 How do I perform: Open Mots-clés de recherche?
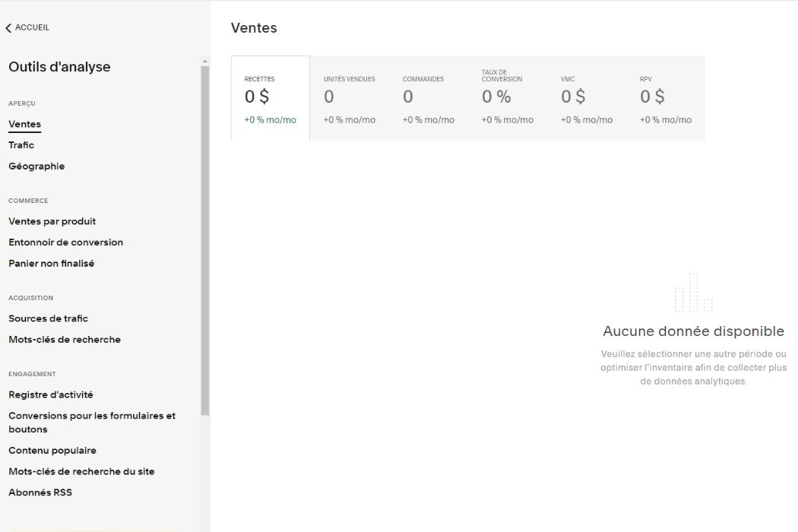pyautogui.click(x=64, y=339)
